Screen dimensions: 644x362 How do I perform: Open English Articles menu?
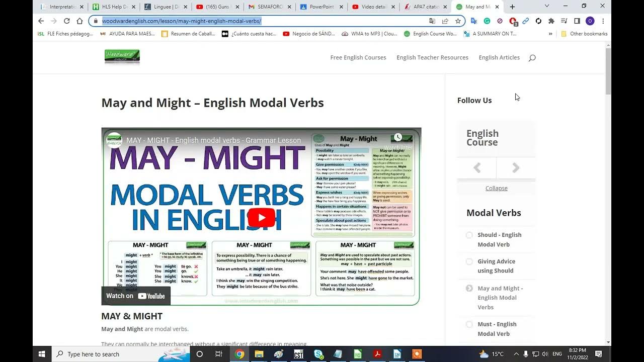click(499, 57)
